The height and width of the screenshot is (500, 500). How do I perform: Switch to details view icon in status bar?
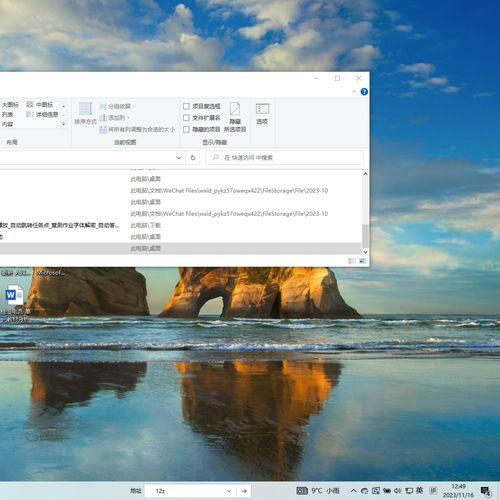pyautogui.click(x=352, y=261)
